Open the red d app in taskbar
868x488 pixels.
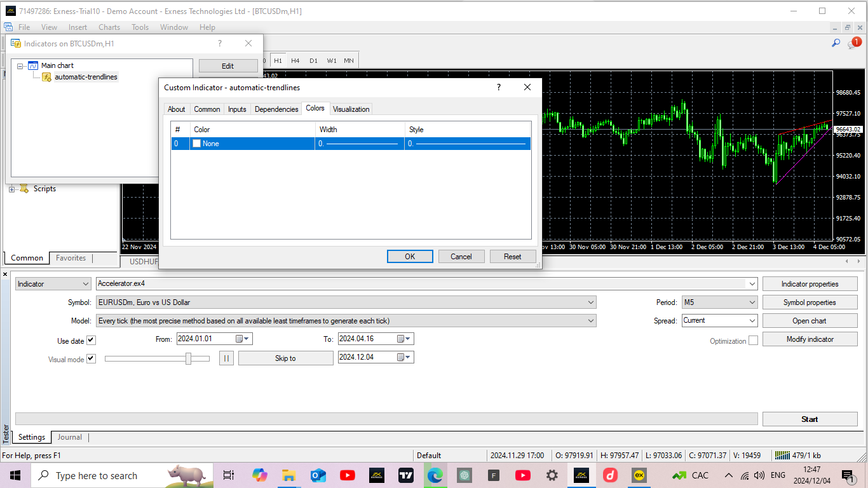[x=611, y=475]
